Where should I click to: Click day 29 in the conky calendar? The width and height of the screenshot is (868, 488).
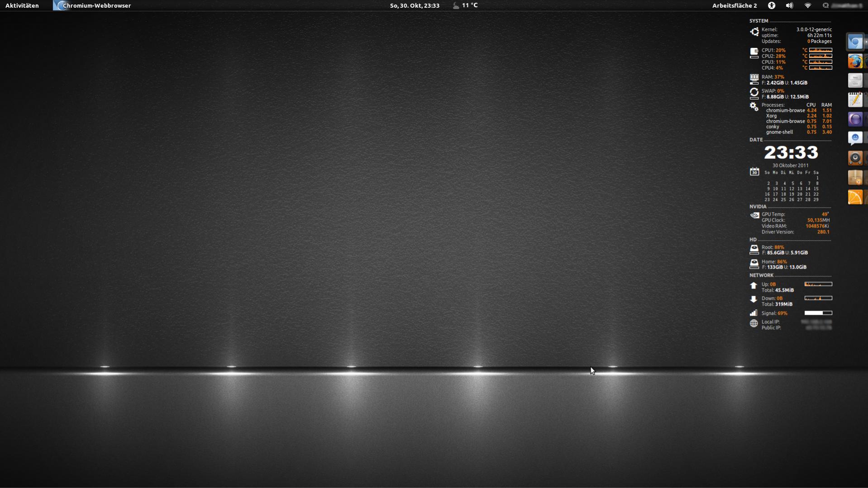(816, 200)
